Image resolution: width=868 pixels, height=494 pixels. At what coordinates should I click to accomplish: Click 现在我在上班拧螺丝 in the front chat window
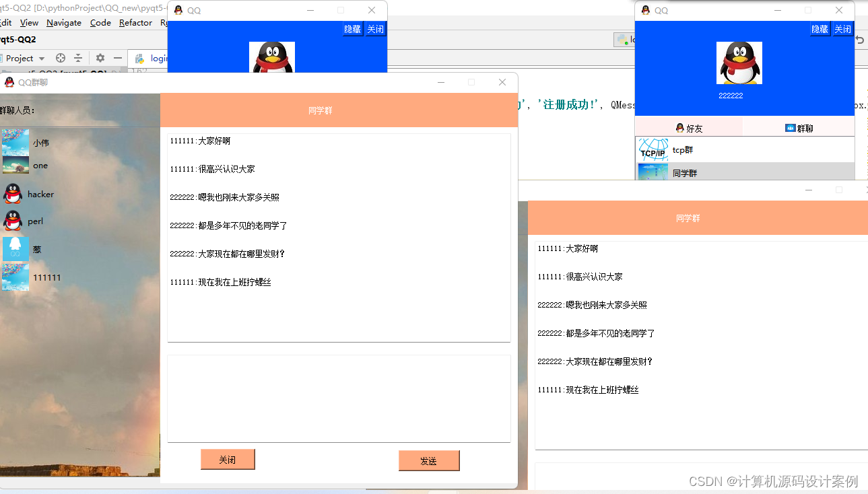tap(234, 282)
